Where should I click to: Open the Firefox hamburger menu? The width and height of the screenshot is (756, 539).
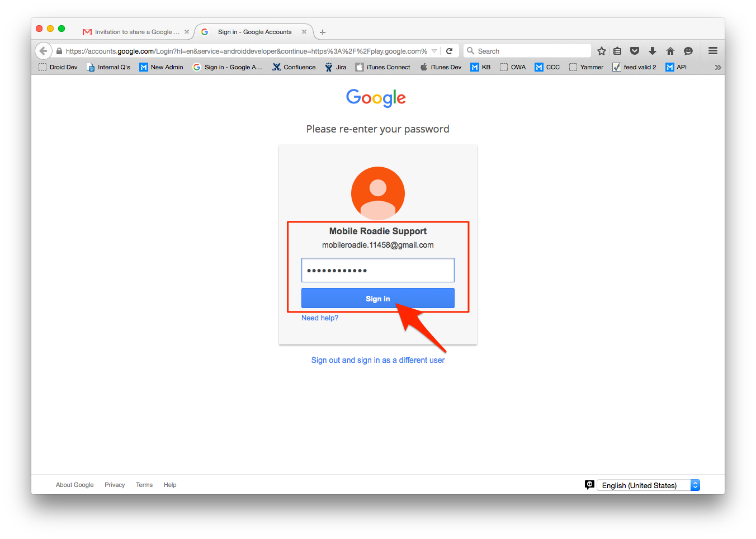[713, 51]
